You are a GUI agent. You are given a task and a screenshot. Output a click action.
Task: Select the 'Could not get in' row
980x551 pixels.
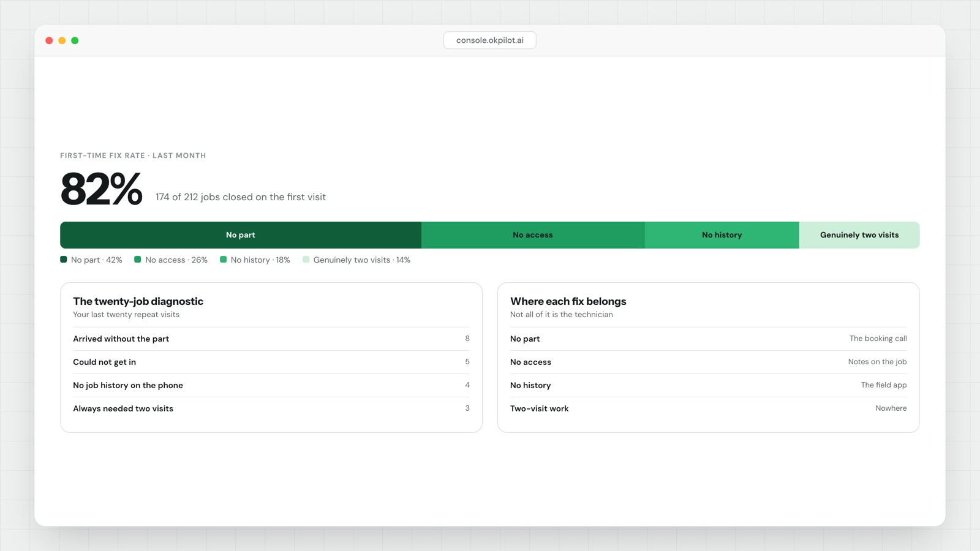point(271,362)
